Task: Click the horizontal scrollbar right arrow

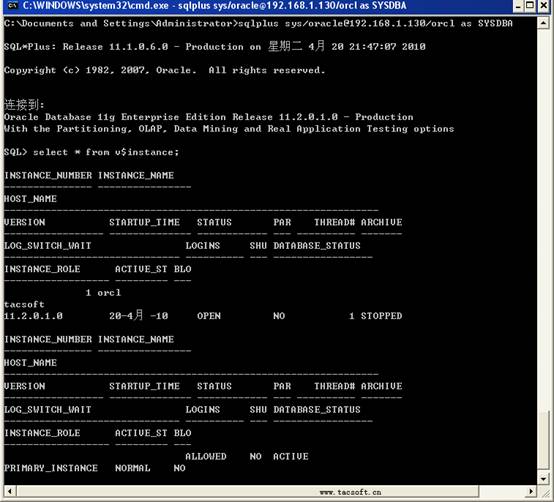Action: 531,491
